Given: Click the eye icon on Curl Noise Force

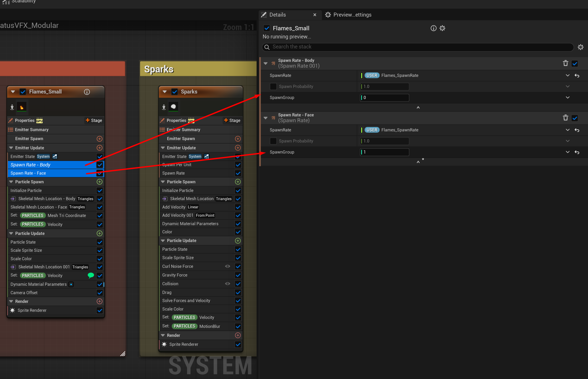Looking at the screenshot, I should (228, 266).
